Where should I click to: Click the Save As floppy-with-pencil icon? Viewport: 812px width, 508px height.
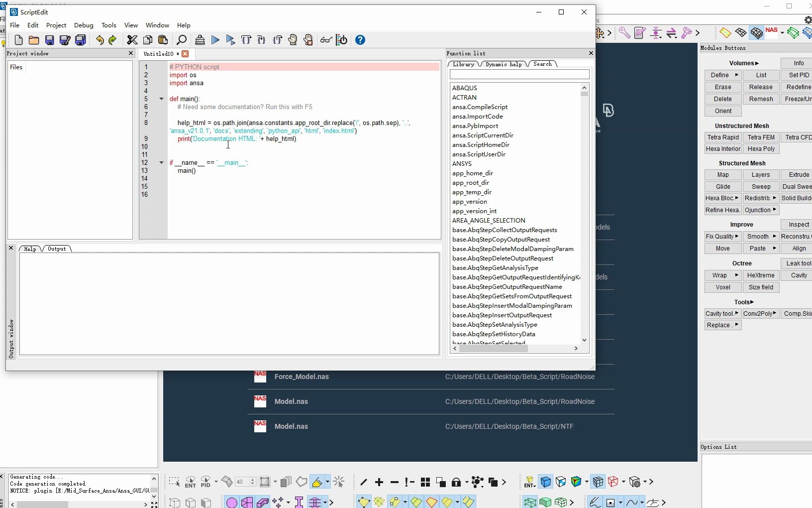pos(65,40)
